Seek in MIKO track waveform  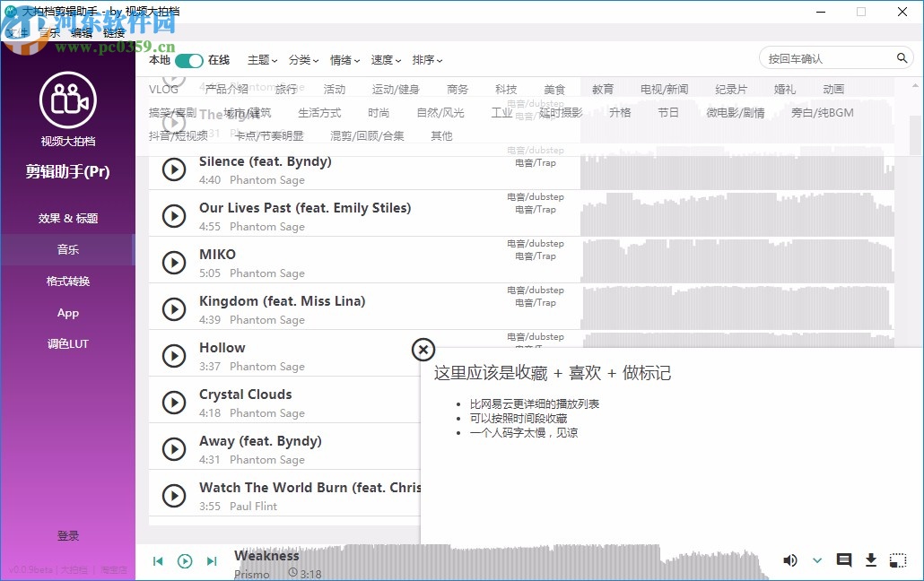click(737, 260)
